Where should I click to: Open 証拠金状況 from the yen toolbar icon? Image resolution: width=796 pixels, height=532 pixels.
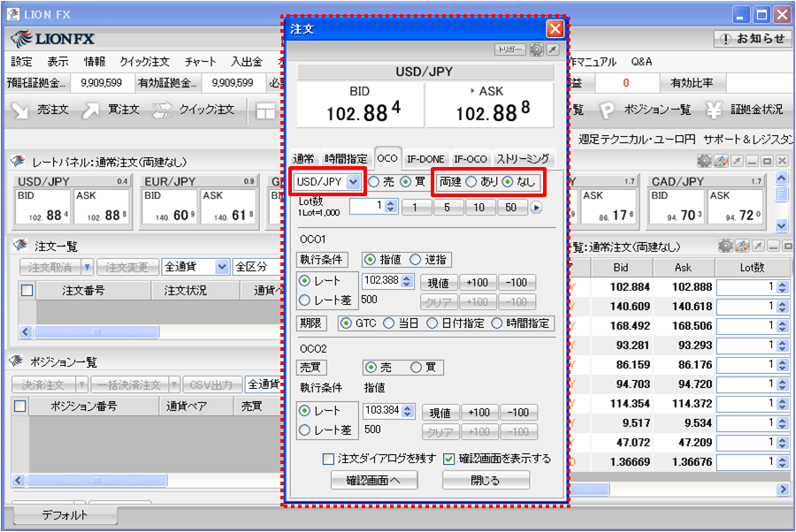714,110
